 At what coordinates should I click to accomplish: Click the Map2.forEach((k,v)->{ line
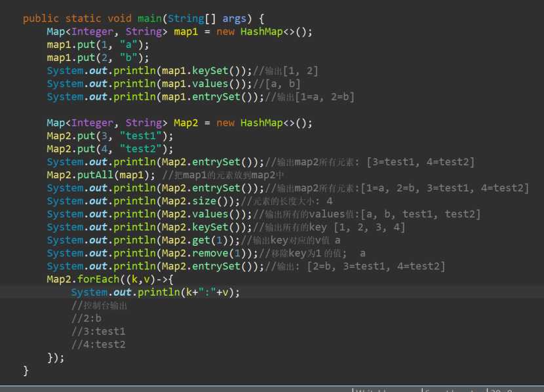(110, 279)
